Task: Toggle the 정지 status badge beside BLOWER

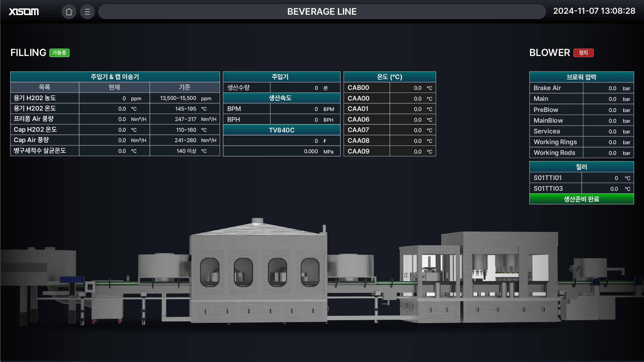Action: (x=583, y=53)
